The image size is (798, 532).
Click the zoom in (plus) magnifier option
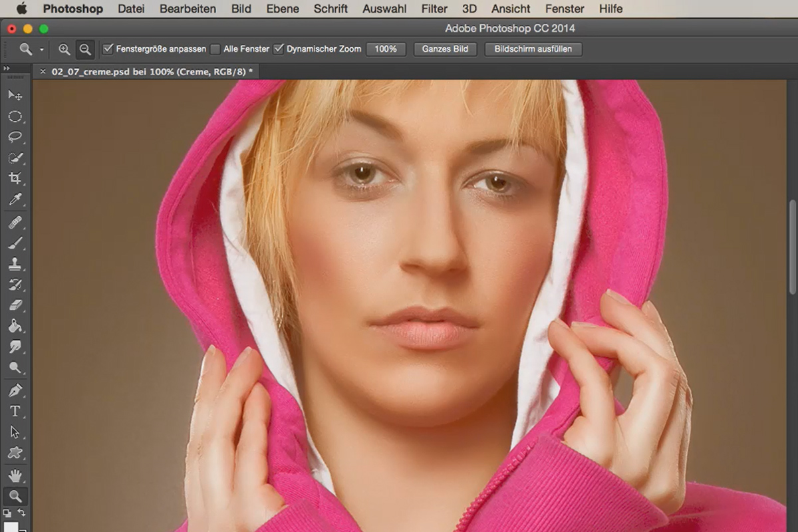click(65, 49)
